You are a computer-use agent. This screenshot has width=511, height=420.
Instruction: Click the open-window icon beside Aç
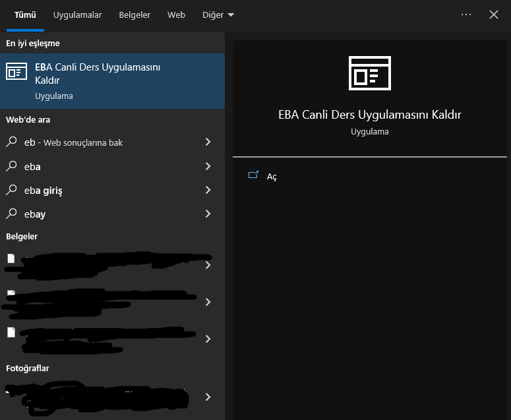click(254, 175)
